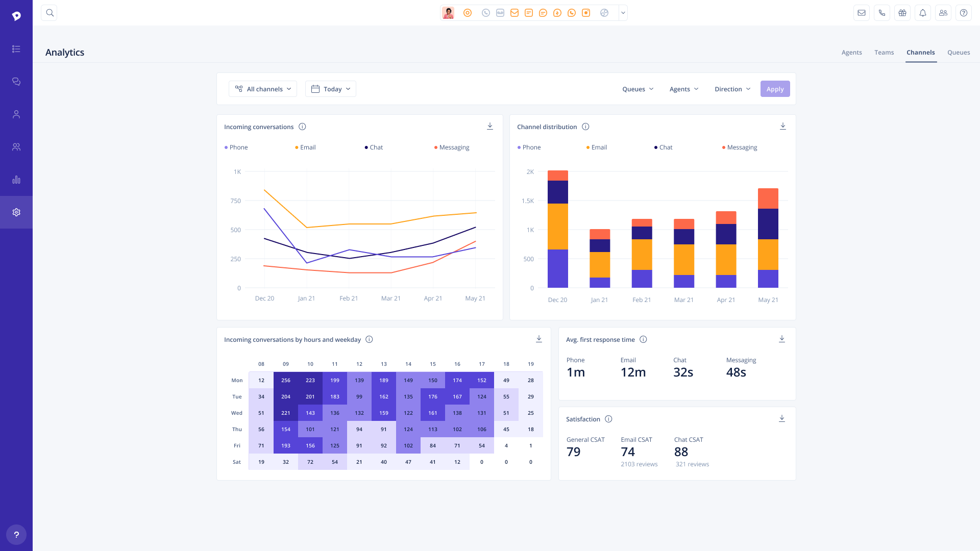Open the gift icon in top right
The image size is (980, 551).
pyautogui.click(x=902, y=13)
